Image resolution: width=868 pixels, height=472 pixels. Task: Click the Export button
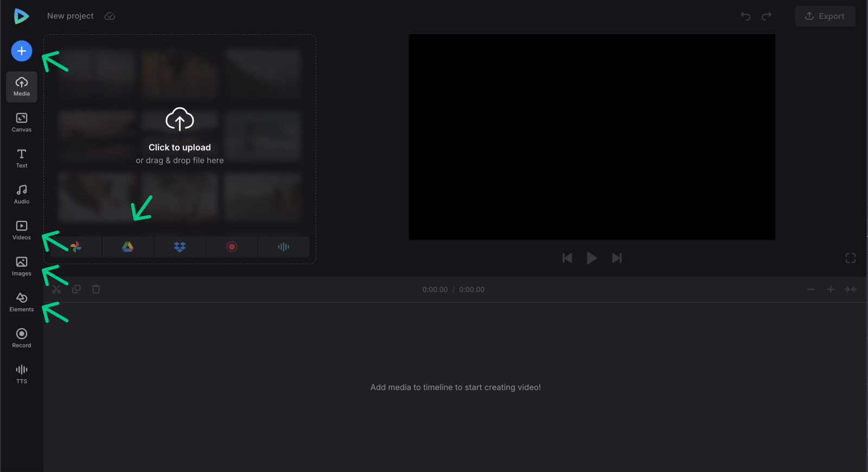click(x=825, y=16)
